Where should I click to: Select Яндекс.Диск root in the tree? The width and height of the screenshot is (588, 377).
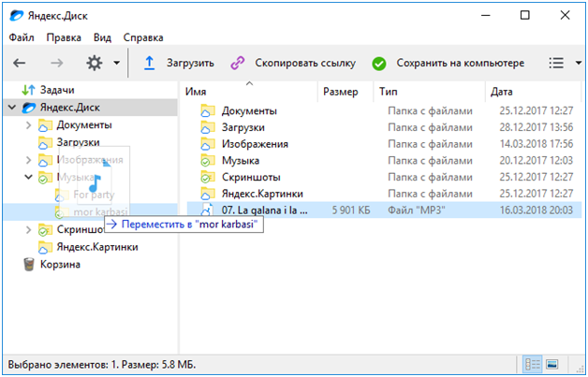pyautogui.click(x=69, y=108)
